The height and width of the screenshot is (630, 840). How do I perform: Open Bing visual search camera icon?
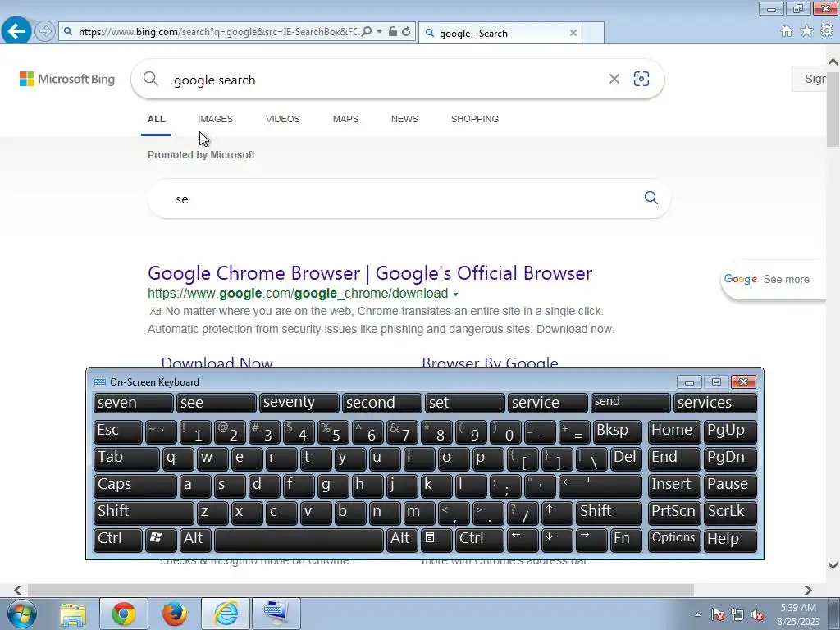641,79
